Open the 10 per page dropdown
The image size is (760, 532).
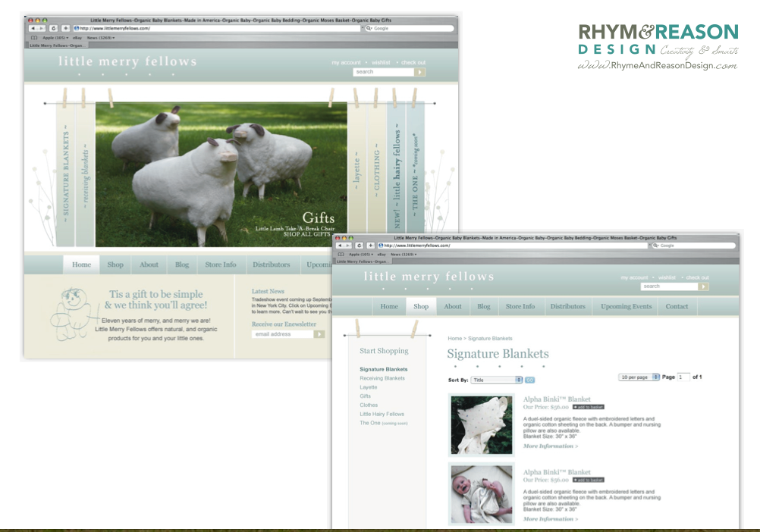[639, 377]
